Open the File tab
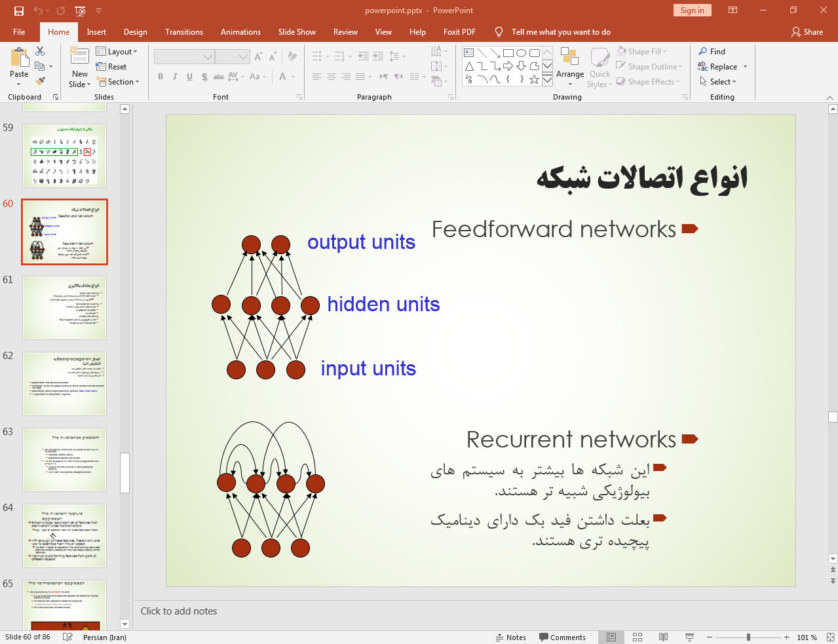 click(19, 31)
